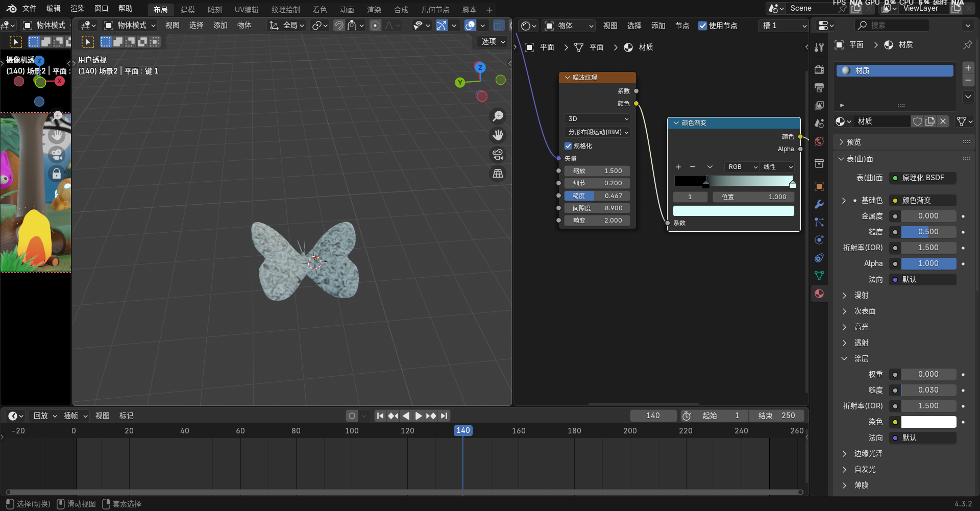Uncheck the 使用节点 checkbox
980x511 pixels.
click(x=702, y=26)
